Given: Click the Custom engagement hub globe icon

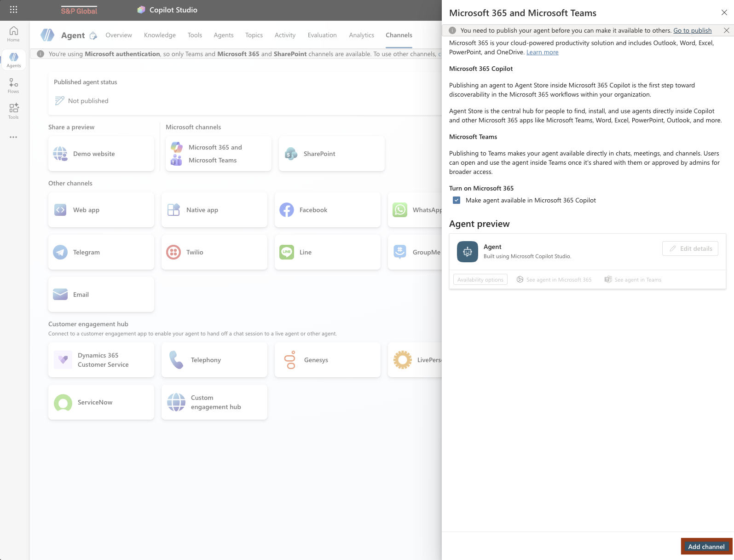Looking at the screenshot, I should pyautogui.click(x=176, y=402).
